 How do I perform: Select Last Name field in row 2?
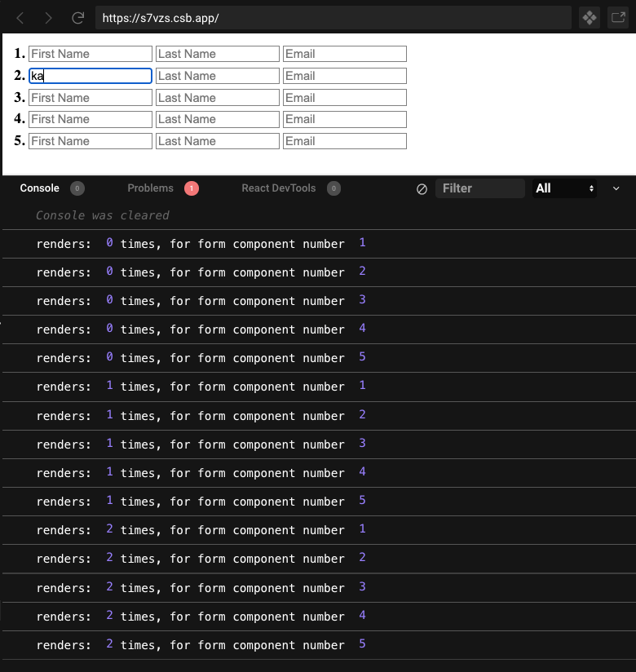(218, 76)
